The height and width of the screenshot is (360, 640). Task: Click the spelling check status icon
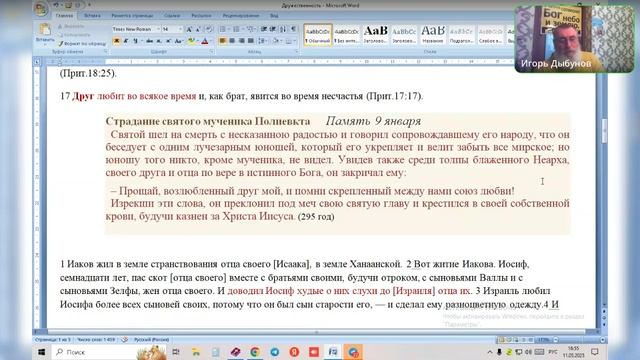coord(125,340)
